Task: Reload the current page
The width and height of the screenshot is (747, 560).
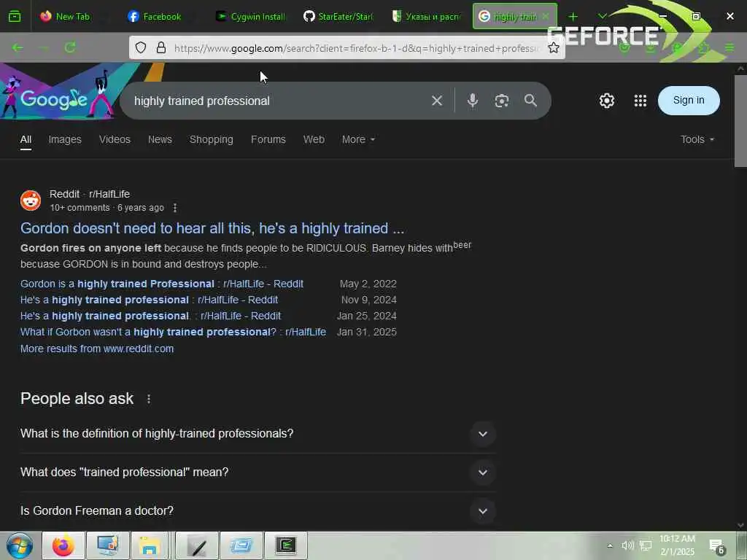Action: [x=70, y=47]
